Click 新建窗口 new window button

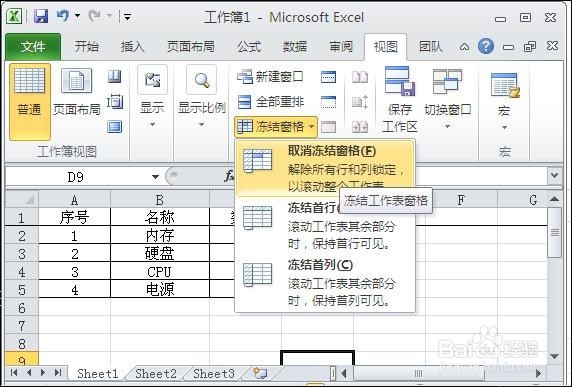pos(270,77)
